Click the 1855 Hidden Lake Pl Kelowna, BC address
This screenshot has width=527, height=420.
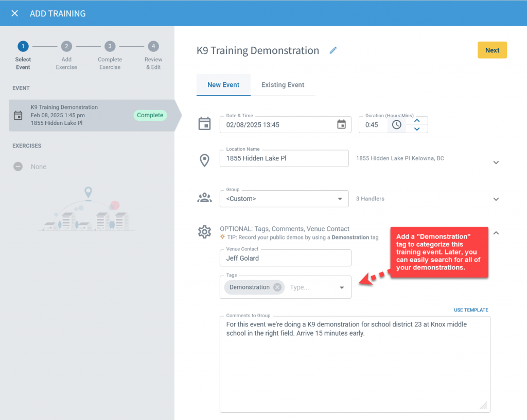(400, 158)
